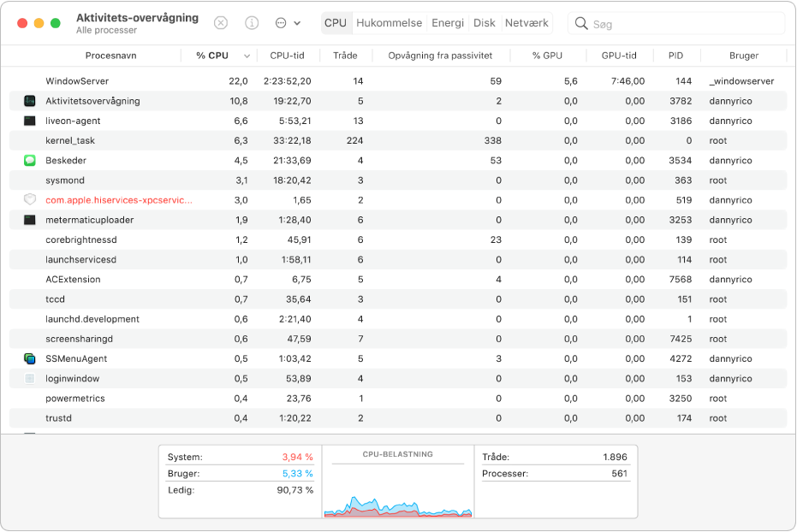Viewport: 797px width, 532px height.
Task: Sort by Opvågning fra passivitet column
Action: click(440, 56)
